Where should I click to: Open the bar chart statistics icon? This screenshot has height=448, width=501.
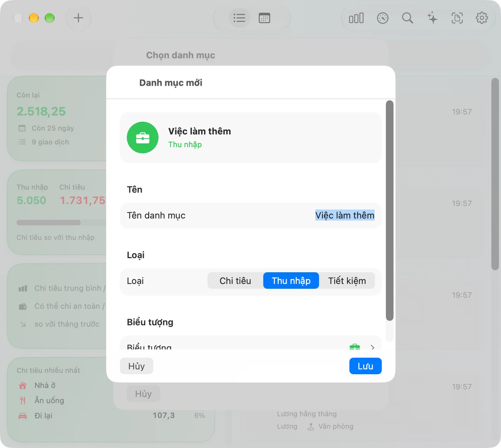356,18
